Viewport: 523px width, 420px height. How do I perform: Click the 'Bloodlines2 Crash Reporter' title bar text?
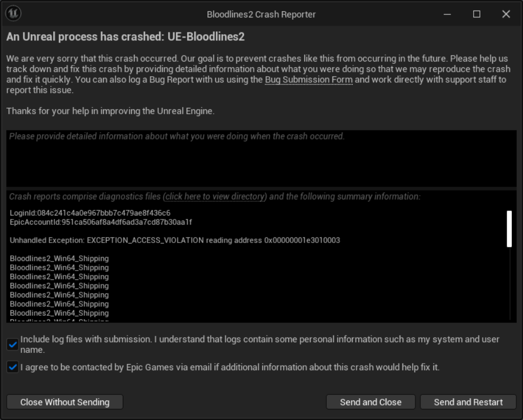coord(261,14)
